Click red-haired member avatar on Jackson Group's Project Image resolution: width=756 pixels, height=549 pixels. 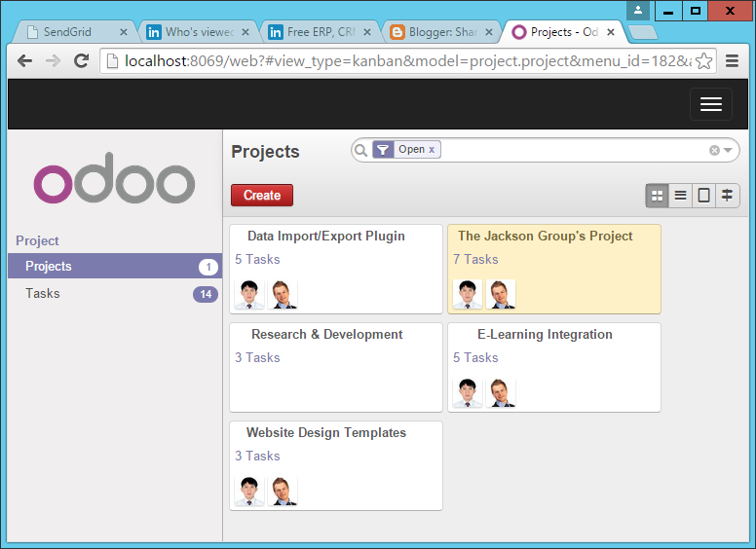coord(501,294)
